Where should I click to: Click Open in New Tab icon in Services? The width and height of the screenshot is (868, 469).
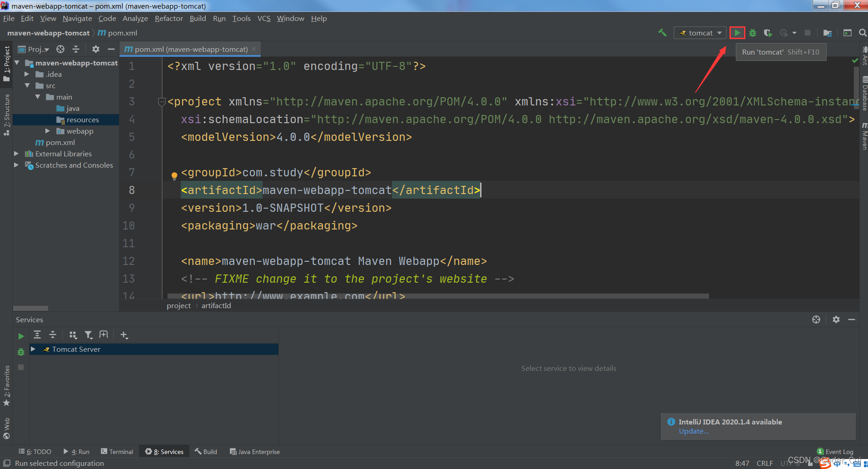104,335
